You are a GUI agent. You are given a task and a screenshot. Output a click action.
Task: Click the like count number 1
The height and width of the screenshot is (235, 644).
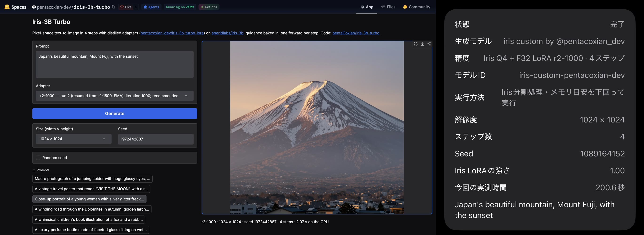(136, 7)
